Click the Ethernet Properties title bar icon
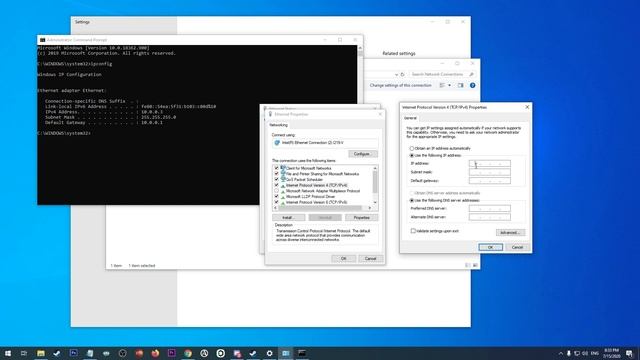The width and height of the screenshot is (640, 360). (270, 114)
